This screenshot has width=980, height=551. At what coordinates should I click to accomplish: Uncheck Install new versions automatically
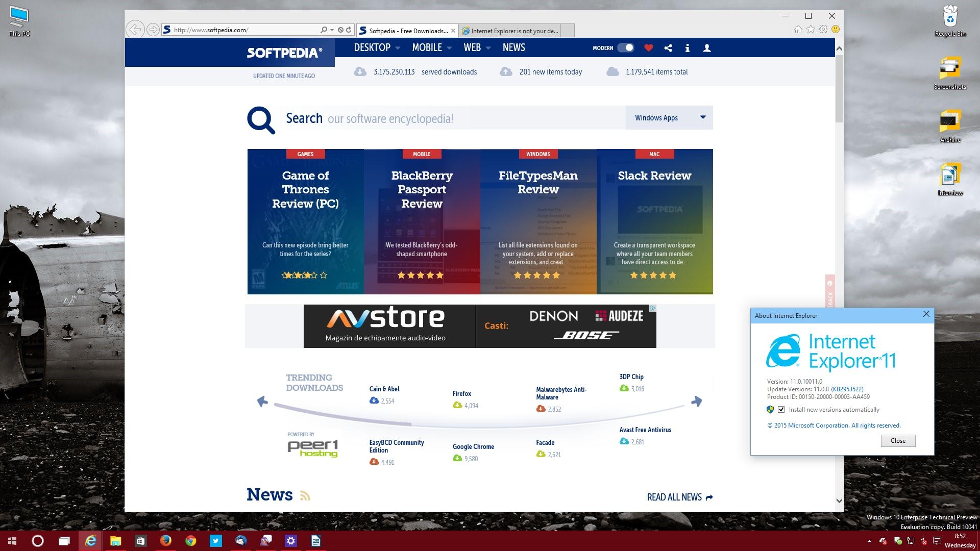tap(781, 410)
